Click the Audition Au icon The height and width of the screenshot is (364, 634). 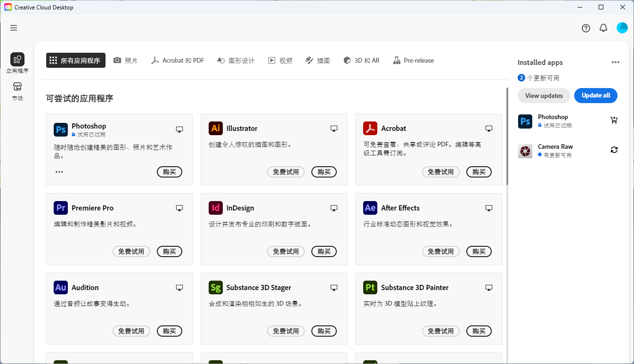[61, 288]
